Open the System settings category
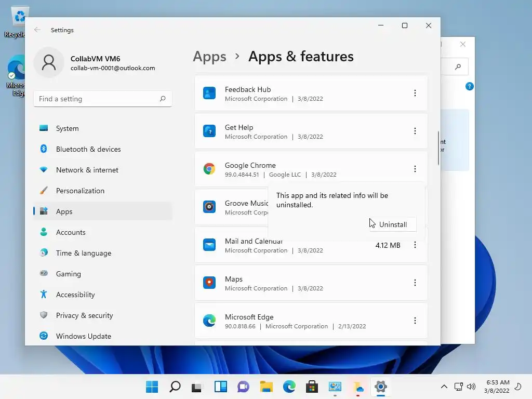Screen dimensions: 532x399 tap(103, 128)
